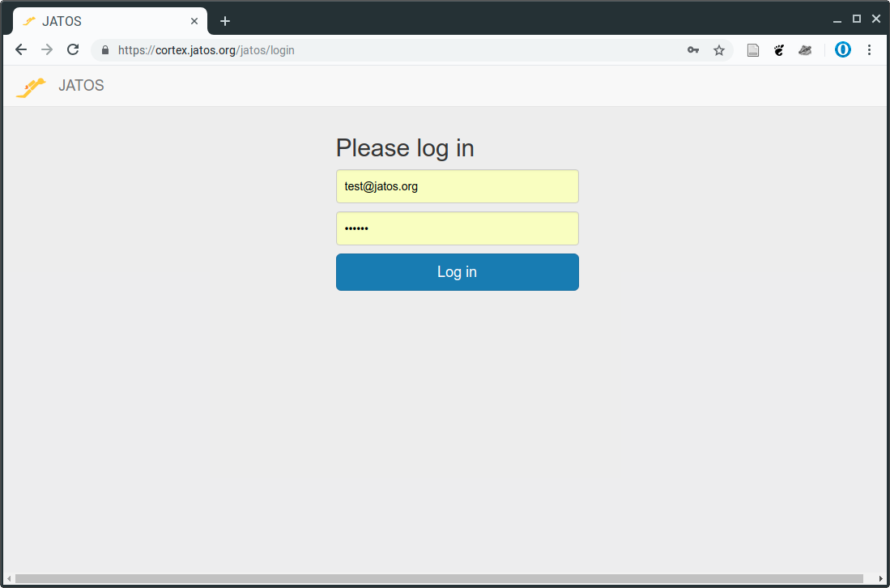
Task: Click the Log in button
Action: (x=458, y=272)
